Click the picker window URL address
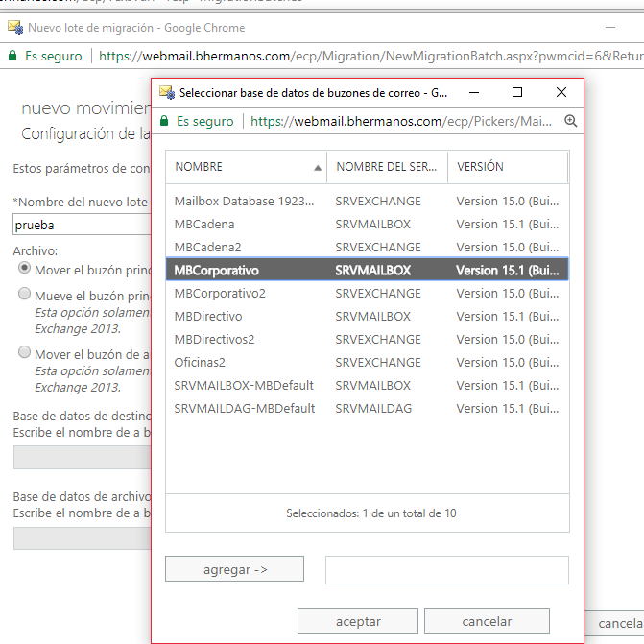This screenshot has width=644, height=644. tap(401, 121)
